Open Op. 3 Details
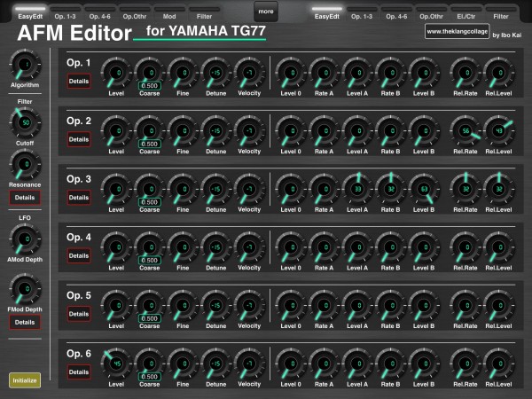 (x=79, y=198)
